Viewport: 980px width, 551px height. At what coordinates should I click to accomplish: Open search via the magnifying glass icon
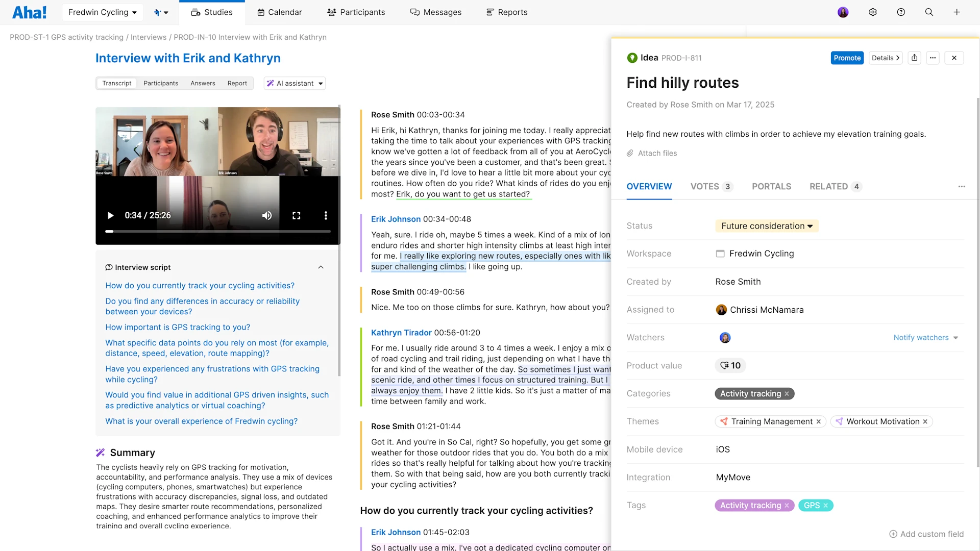tap(929, 12)
